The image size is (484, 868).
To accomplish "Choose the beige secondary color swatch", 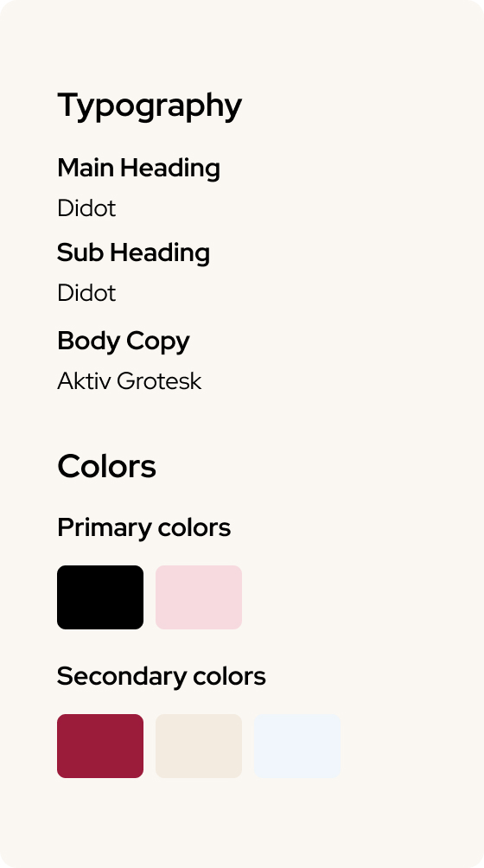I will 199,745.
